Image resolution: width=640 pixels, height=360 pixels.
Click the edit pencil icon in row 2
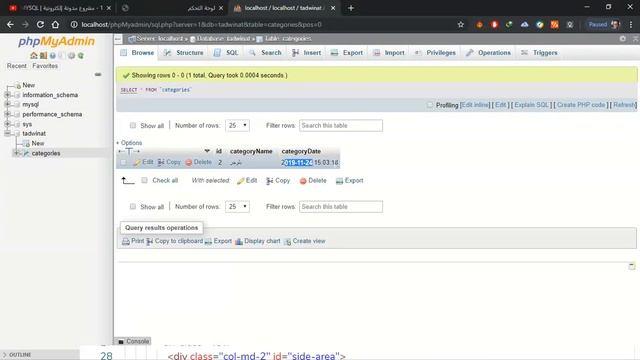(137, 162)
